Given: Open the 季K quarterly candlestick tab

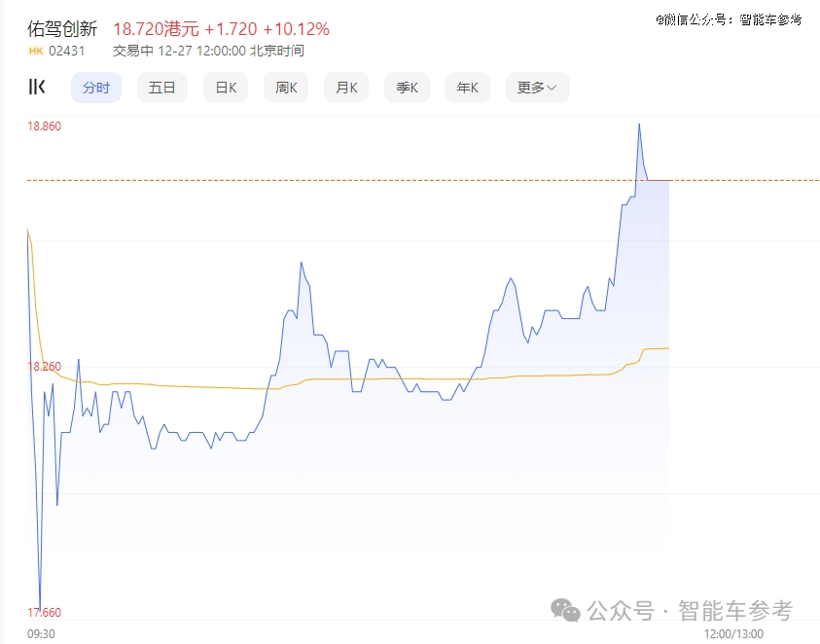Looking at the screenshot, I should 407,88.
